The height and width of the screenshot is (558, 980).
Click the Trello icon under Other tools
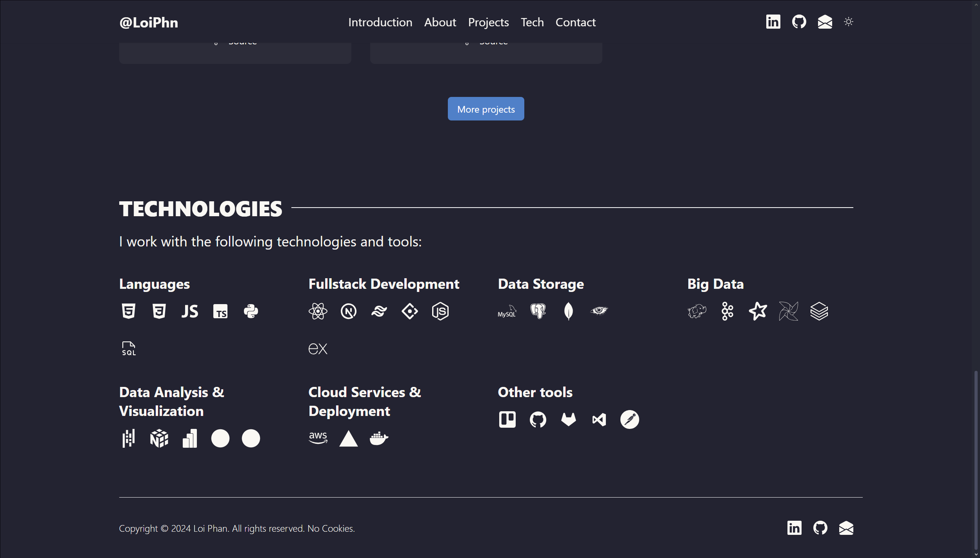tap(507, 419)
